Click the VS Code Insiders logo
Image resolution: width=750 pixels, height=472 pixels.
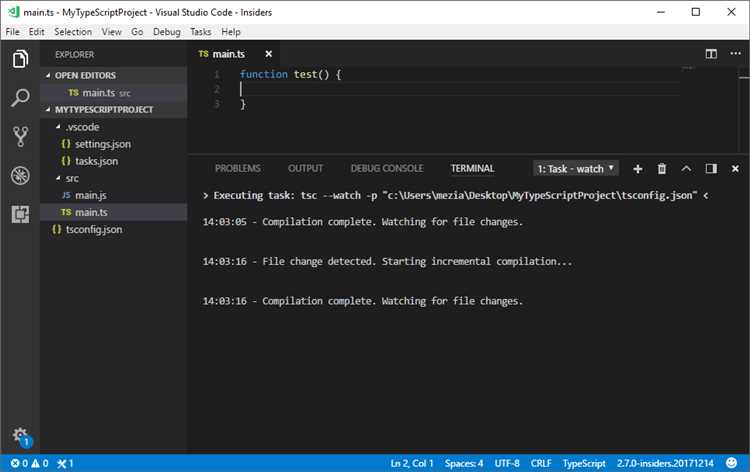tap(13, 12)
